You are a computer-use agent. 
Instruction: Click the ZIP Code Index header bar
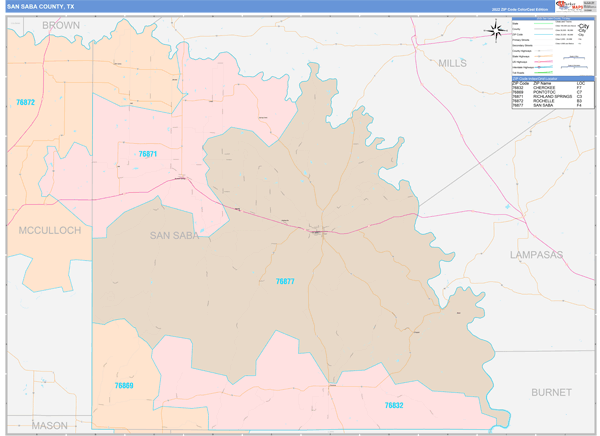(x=553, y=79)
